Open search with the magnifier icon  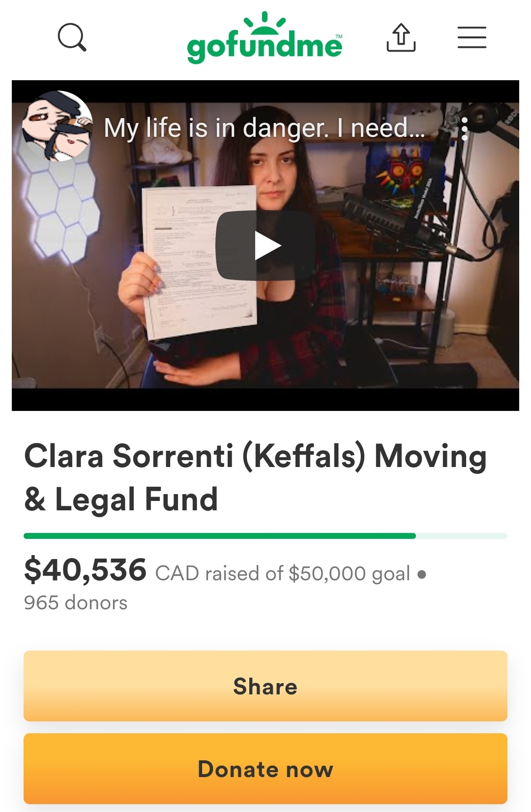[x=72, y=37]
